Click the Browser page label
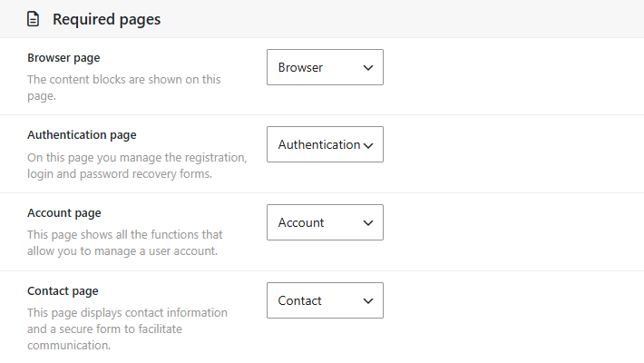The height and width of the screenshot is (363, 644). [x=63, y=58]
